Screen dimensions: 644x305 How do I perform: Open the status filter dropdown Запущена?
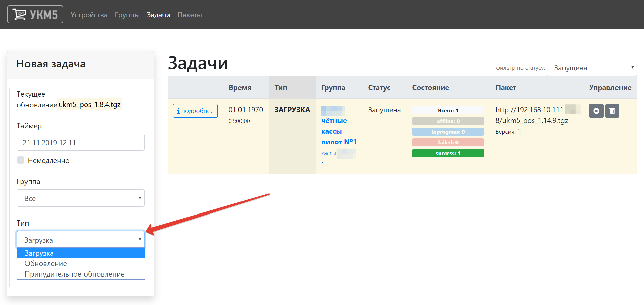tap(592, 68)
